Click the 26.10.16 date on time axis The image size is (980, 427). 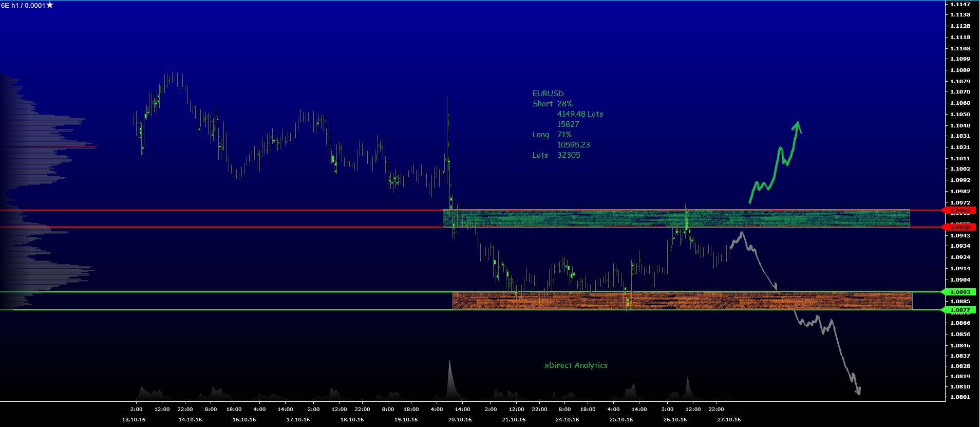click(675, 420)
